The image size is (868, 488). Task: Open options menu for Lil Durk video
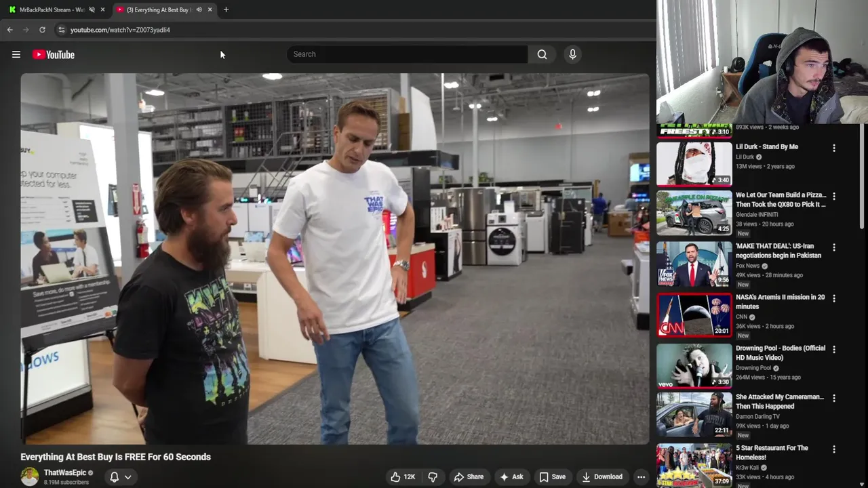pos(834,148)
